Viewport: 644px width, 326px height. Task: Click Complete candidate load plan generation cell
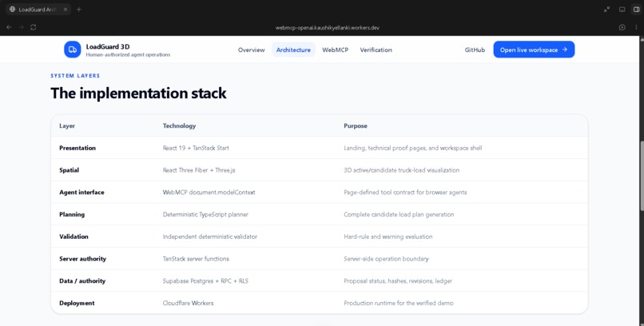pyautogui.click(x=399, y=214)
